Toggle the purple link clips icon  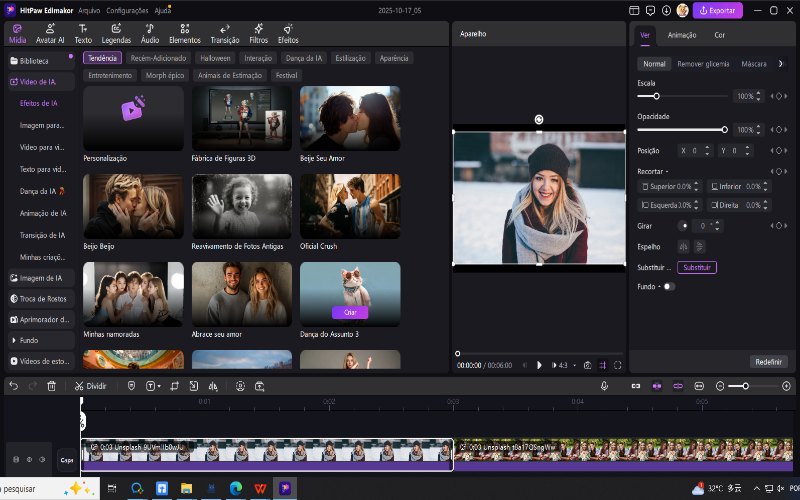[x=678, y=386]
